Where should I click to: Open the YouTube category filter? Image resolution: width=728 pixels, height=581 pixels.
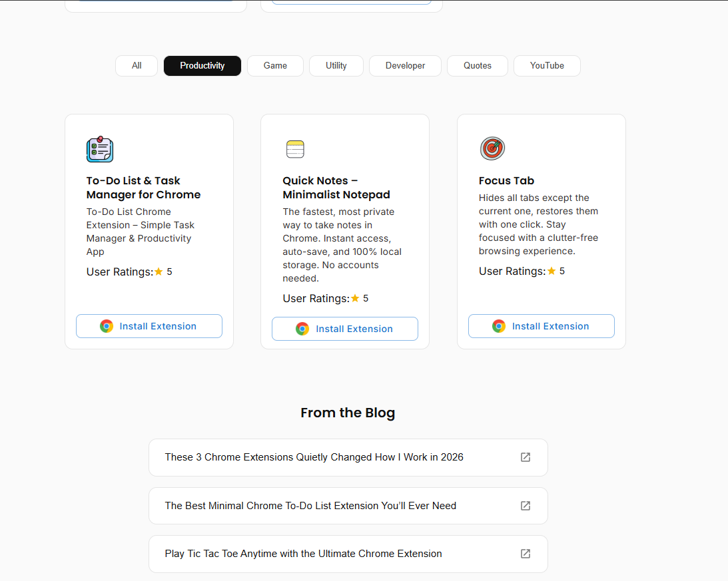[x=547, y=65]
